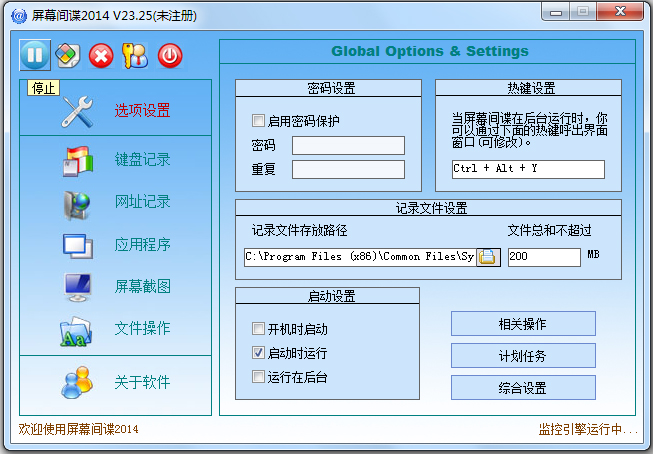Open the 键盘记录 section

[142, 159]
